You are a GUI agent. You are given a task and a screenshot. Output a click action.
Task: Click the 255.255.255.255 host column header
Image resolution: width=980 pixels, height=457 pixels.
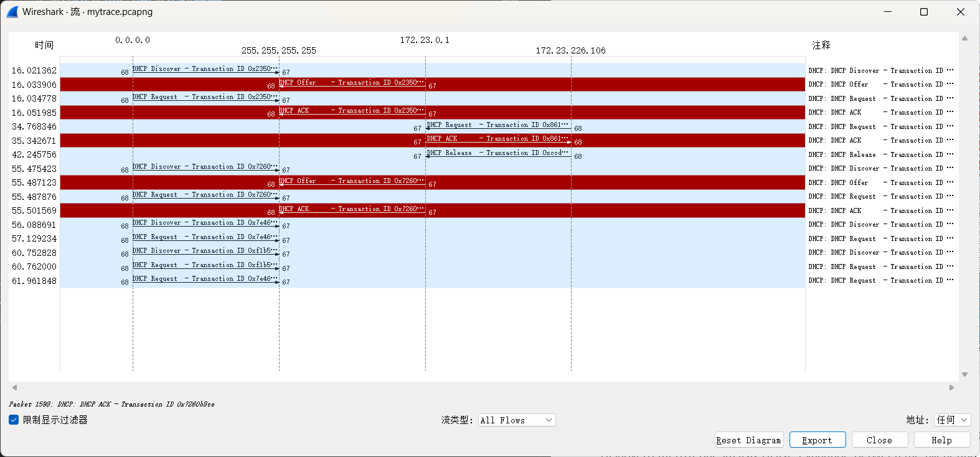(x=279, y=50)
